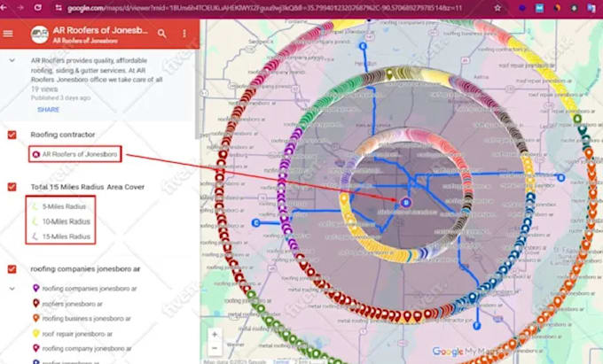Image resolution: width=603 pixels, height=364 pixels.
Task: Click the '19 views' text
Action: (44, 89)
